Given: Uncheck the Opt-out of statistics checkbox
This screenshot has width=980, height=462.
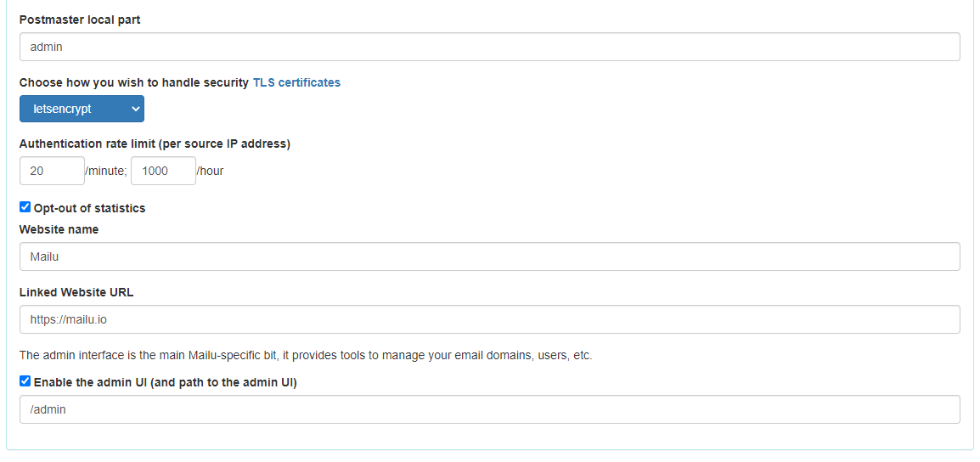Looking at the screenshot, I should [x=25, y=207].
